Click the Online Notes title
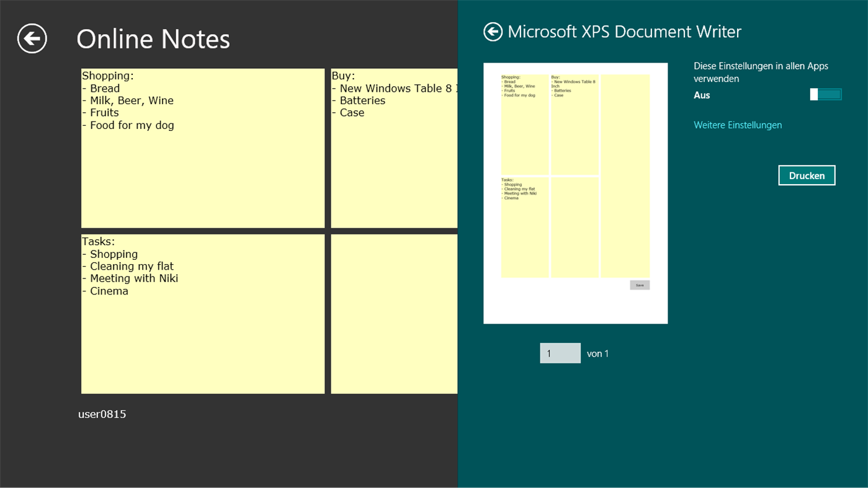 point(153,39)
